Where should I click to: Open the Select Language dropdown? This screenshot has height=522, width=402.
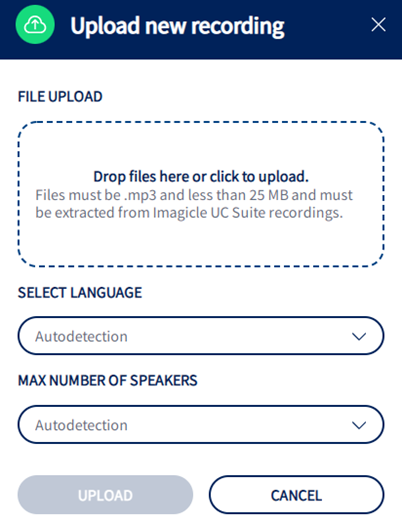[201, 336]
